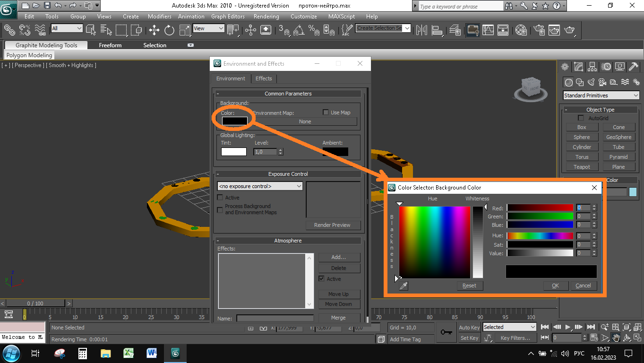644x363 pixels.
Task: Switch to the Effects tab
Action: pyautogui.click(x=264, y=78)
